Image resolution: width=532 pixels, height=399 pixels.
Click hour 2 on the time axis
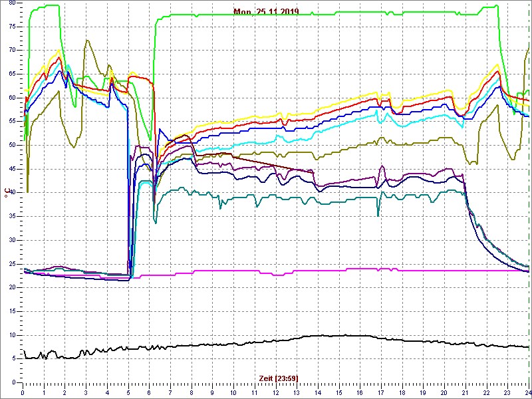tap(65, 393)
